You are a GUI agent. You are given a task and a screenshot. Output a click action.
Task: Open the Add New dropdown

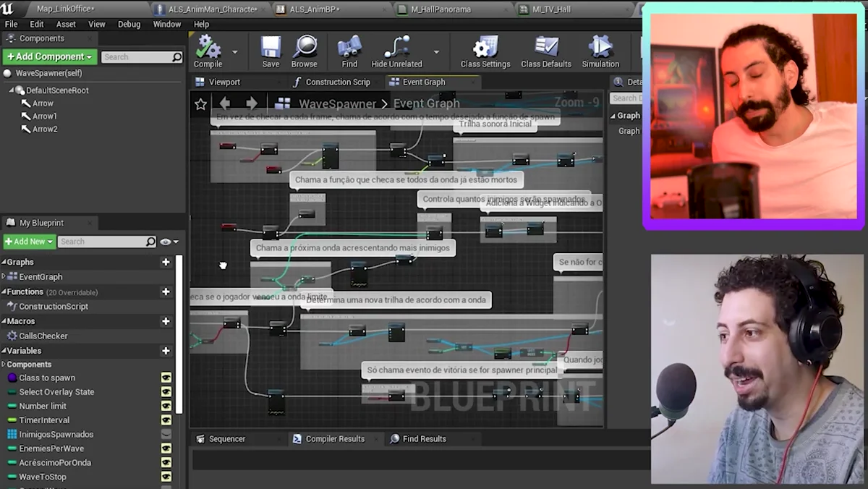(29, 242)
